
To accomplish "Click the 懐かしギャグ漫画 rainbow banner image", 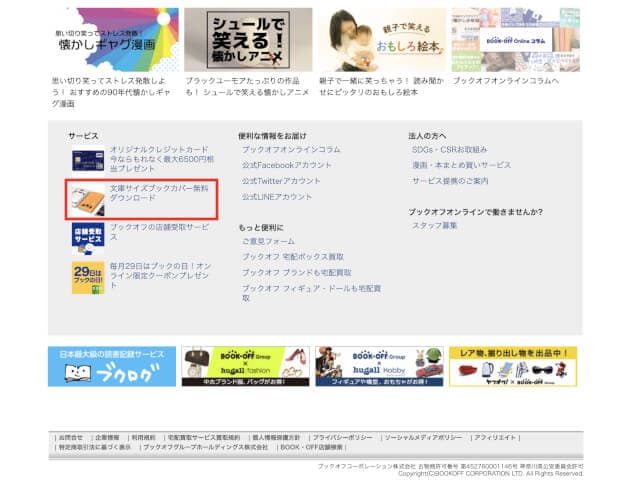I will (115, 40).
